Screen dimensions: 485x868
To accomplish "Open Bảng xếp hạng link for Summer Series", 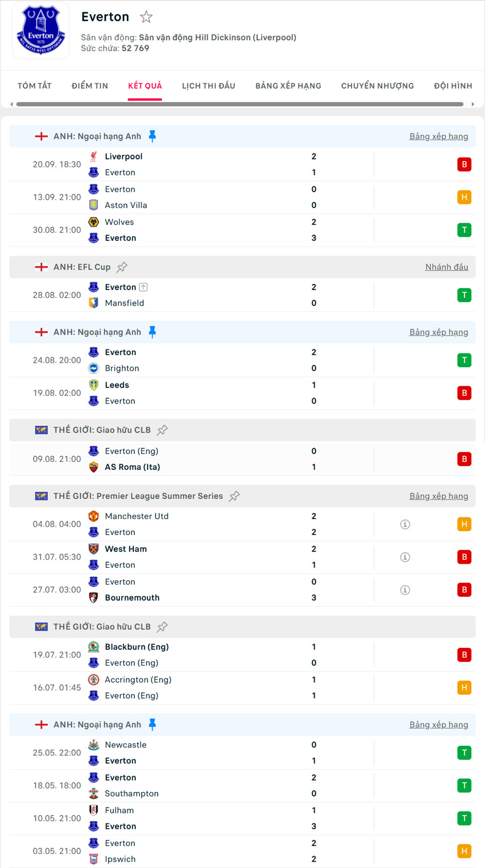I will coord(438,496).
